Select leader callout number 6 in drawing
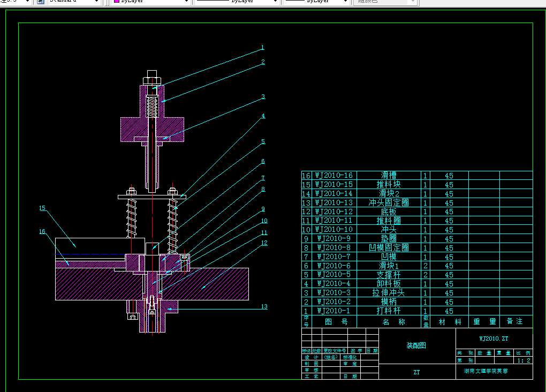Image resolution: width=546 pixels, height=392 pixels. tap(263, 161)
